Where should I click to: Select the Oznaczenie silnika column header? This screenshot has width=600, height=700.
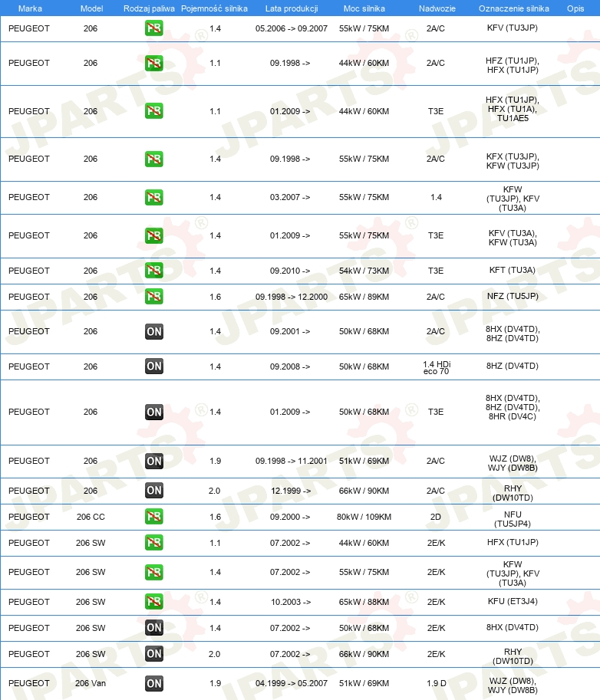point(514,8)
